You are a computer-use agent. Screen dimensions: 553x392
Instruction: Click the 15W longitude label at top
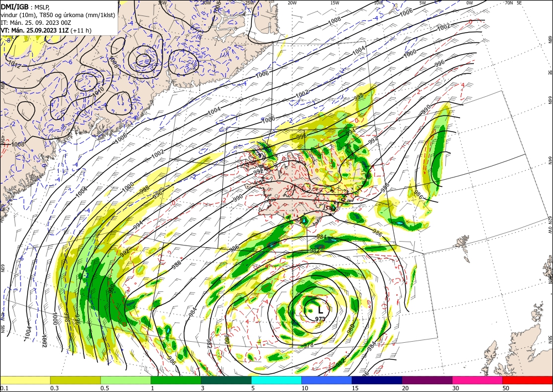pyautogui.click(x=335, y=3)
